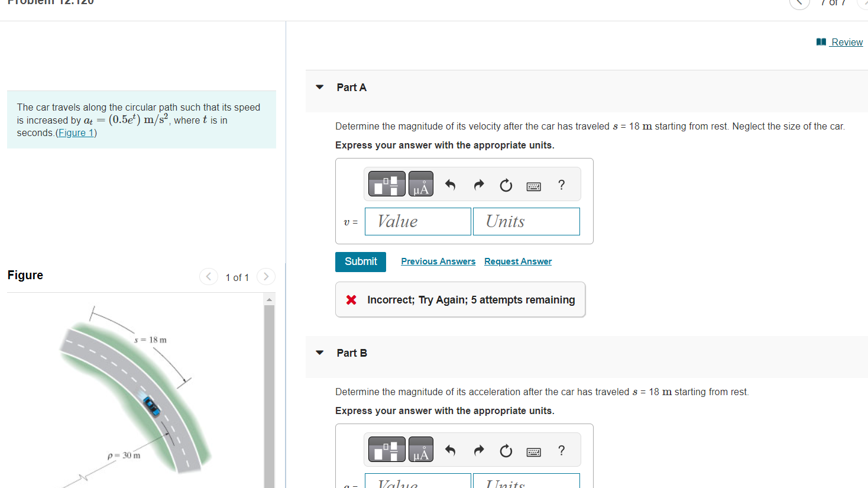Open the on-screen keyboard icon in Part A
The image size is (868, 488).
[533, 186]
